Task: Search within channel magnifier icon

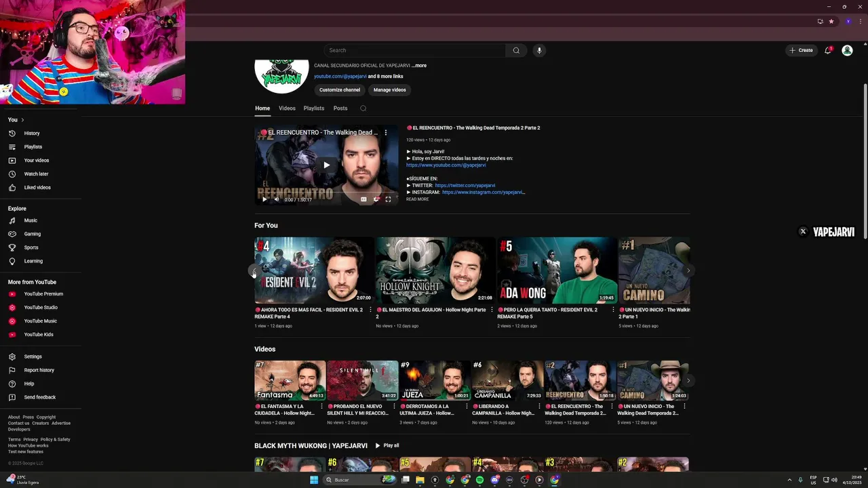Action: click(363, 108)
